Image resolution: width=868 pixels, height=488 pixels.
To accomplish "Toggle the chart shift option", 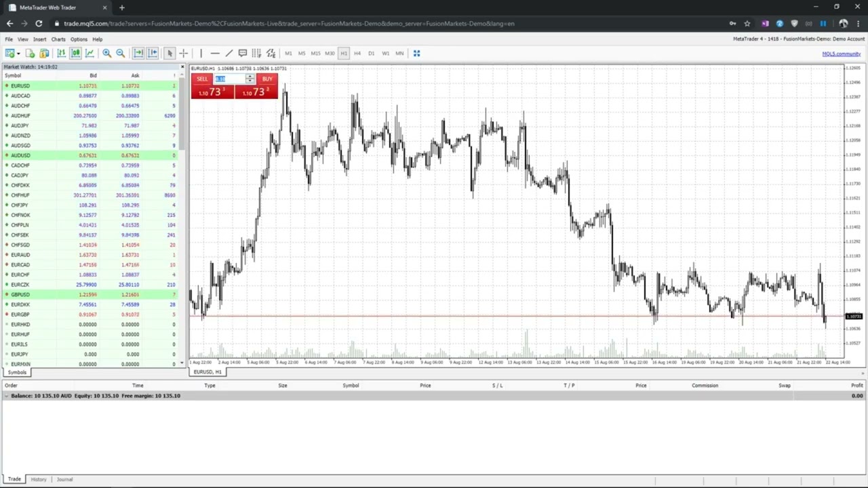I will click(x=153, y=53).
